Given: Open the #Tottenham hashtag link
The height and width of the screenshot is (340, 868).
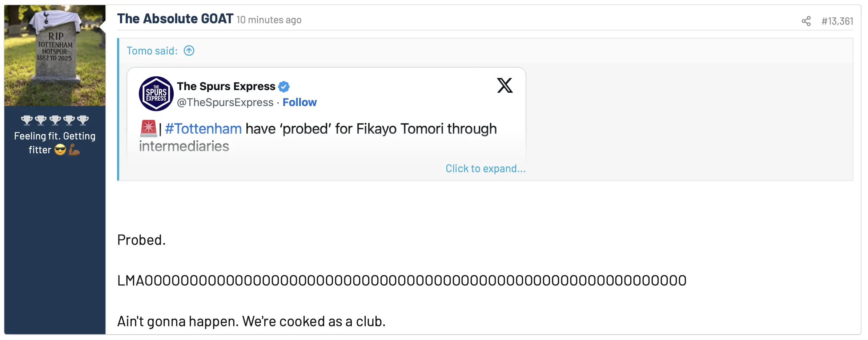Looking at the screenshot, I should coord(203,129).
